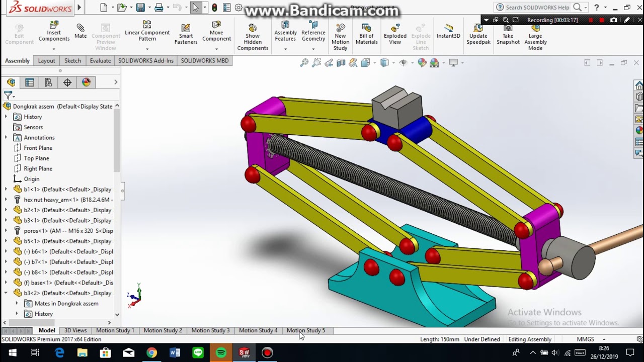The height and width of the screenshot is (362, 644).
Task: Open the DimXpertManager crosshair tab icon
Action: (67, 82)
